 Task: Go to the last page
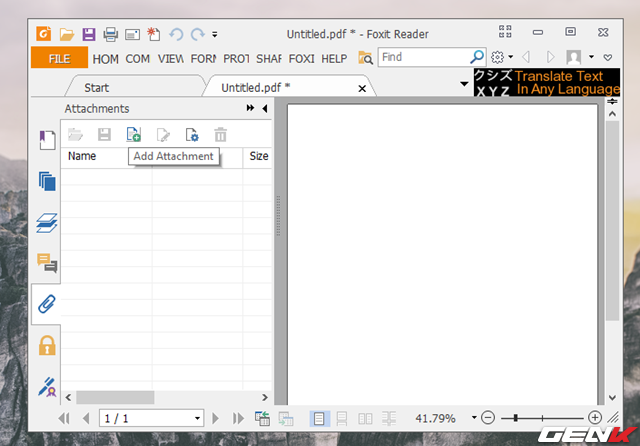(x=238, y=418)
